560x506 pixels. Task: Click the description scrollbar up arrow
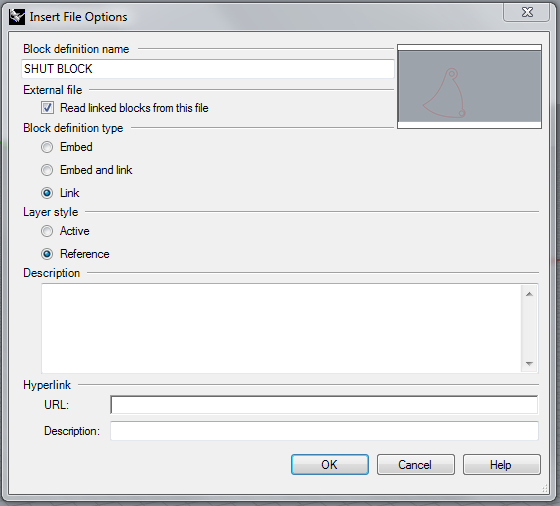click(529, 294)
